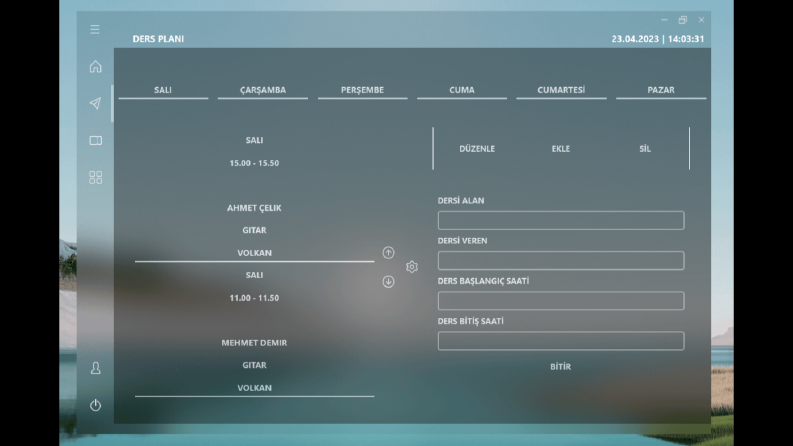This screenshot has height=446, width=793.
Task: Click the up arrow circle icon
Action: click(x=388, y=252)
